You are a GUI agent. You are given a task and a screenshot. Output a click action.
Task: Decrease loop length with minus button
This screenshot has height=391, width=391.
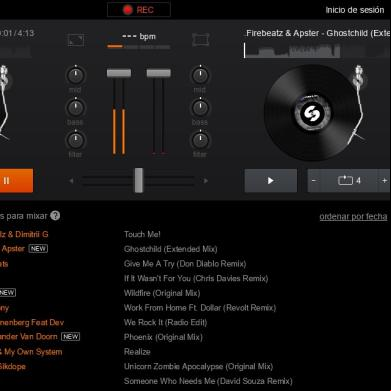[314, 180]
